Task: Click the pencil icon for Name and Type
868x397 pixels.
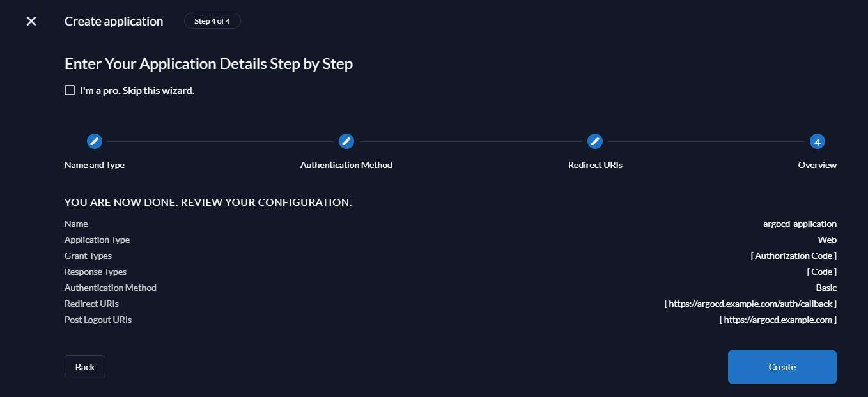Action: [x=95, y=141]
